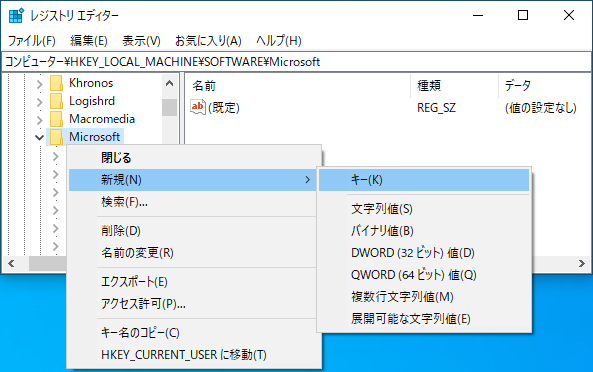Click the registry path address bar

coord(296,62)
